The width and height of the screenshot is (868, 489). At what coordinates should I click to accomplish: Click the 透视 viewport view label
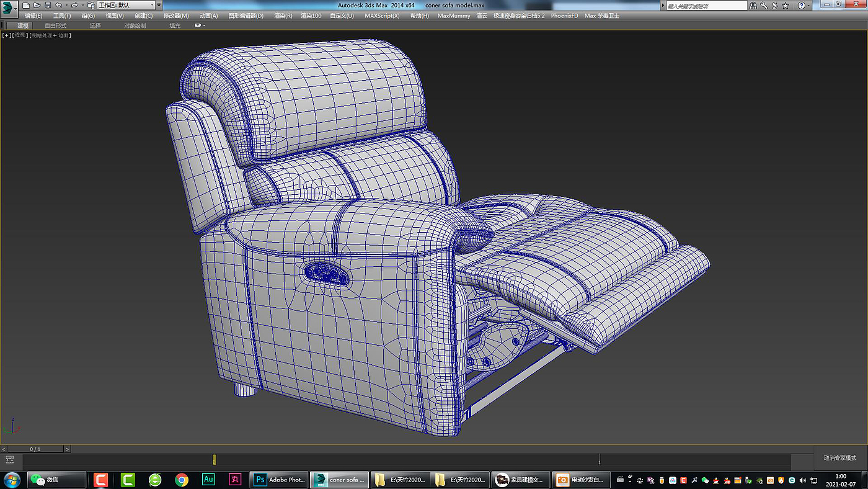pyautogui.click(x=20, y=35)
